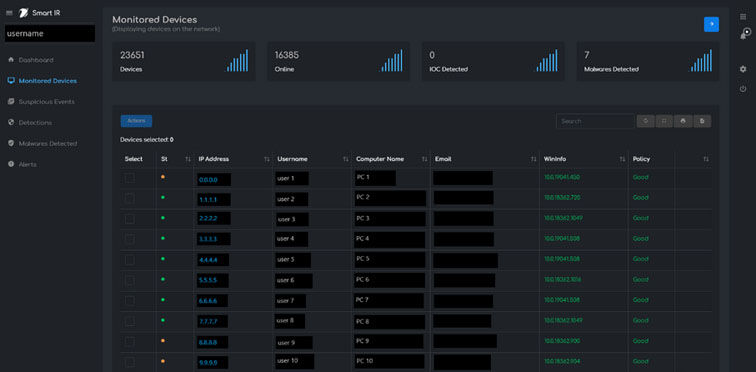Open the Alerts menu item

point(27,164)
